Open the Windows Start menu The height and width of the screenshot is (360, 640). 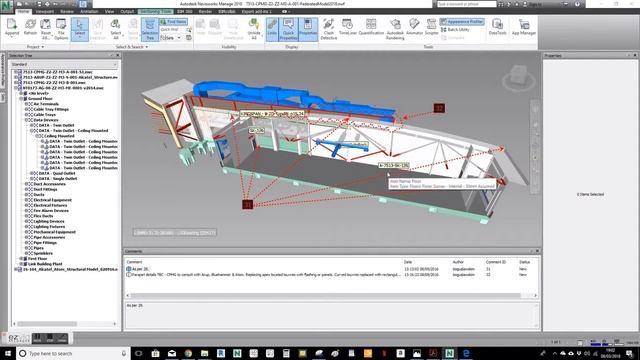click(8, 353)
